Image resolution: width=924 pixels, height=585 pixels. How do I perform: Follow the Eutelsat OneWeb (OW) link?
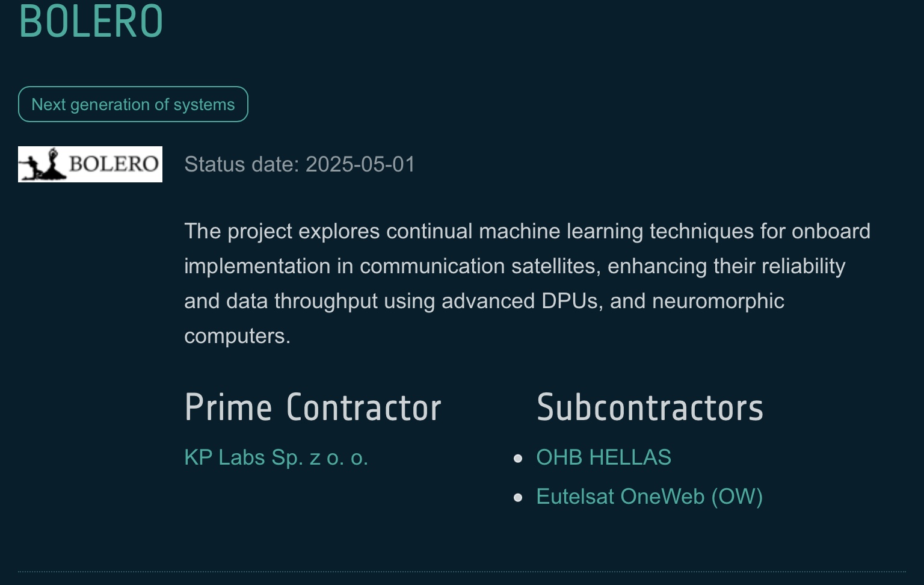[x=649, y=497]
